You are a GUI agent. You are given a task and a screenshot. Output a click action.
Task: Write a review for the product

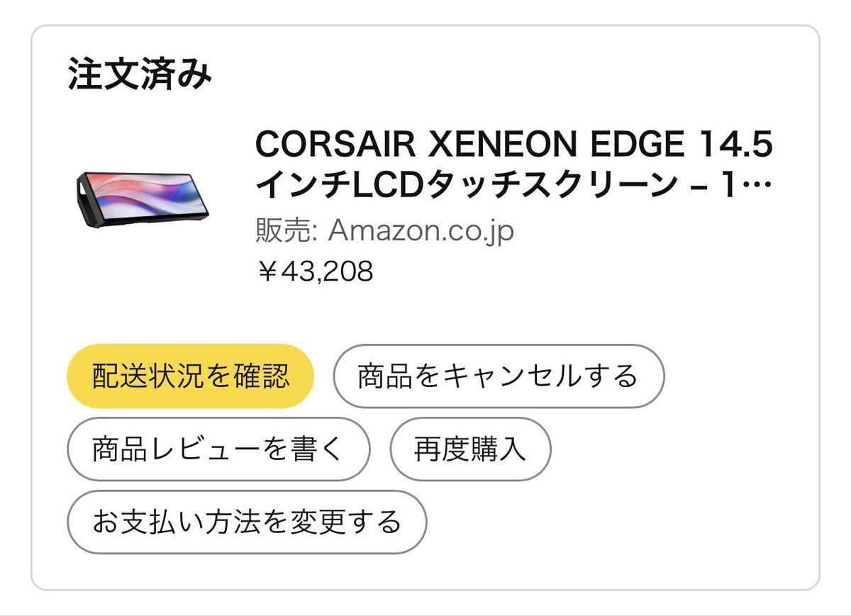(218, 449)
